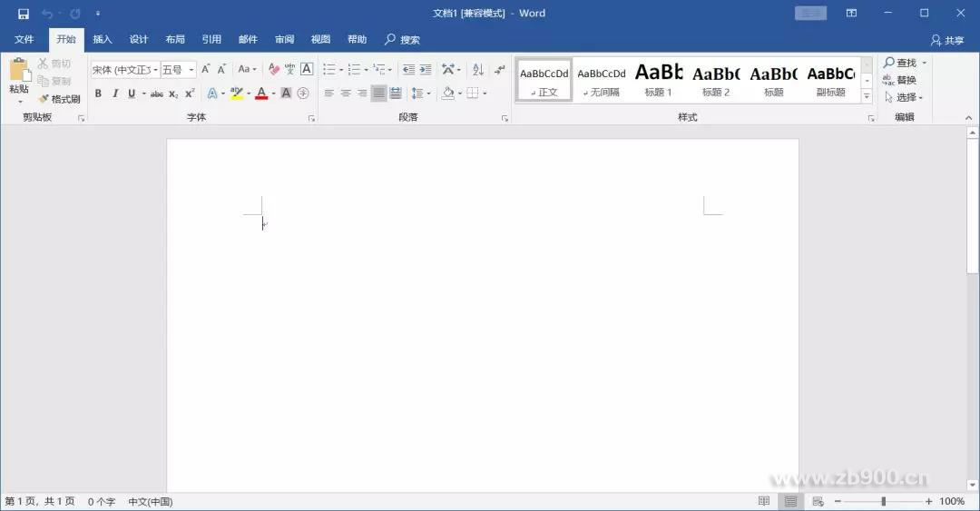Toggle the justify alignment button
Viewport: 980px width, 511px height.
tap(378, 93)
